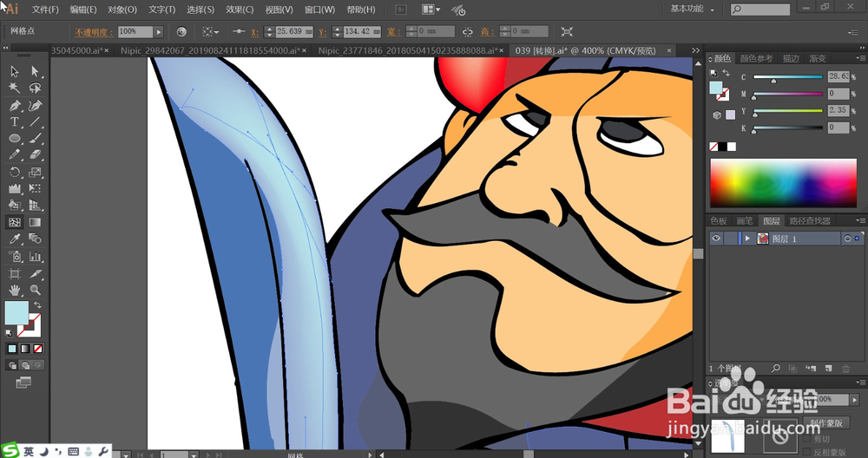Screen dimensions: 868x458
Task: Click the X value field 25.639
Action: coord(293,31)
